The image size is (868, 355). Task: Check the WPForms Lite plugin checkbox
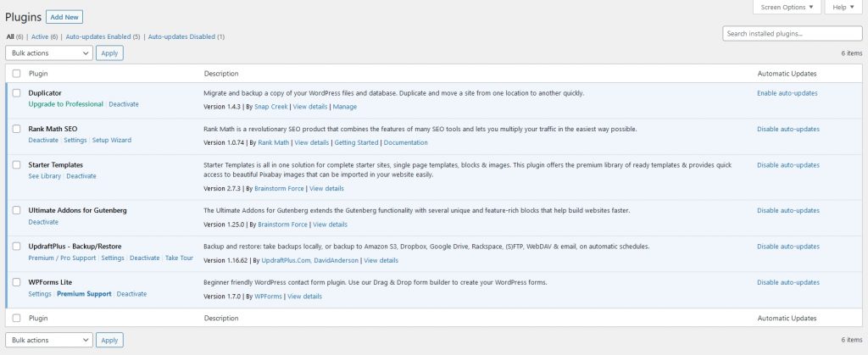point(17,282)
